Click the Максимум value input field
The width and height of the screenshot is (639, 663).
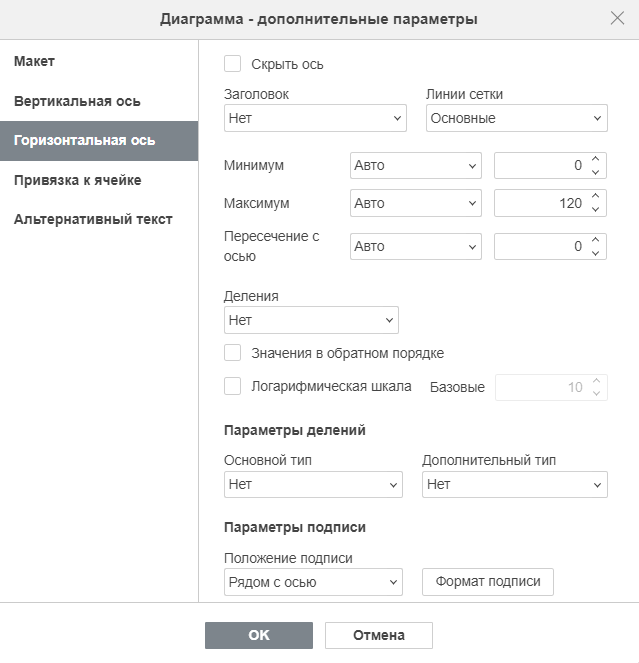tap(541, 203)
